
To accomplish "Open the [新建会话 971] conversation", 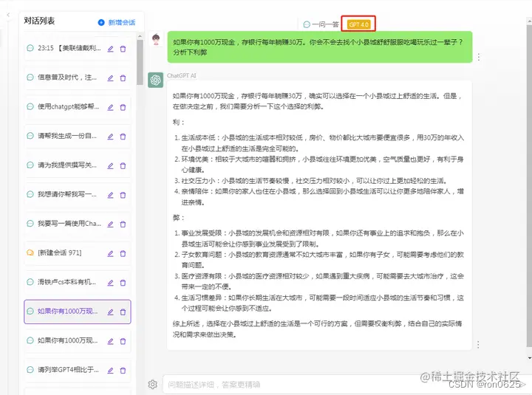I will 78,253.
